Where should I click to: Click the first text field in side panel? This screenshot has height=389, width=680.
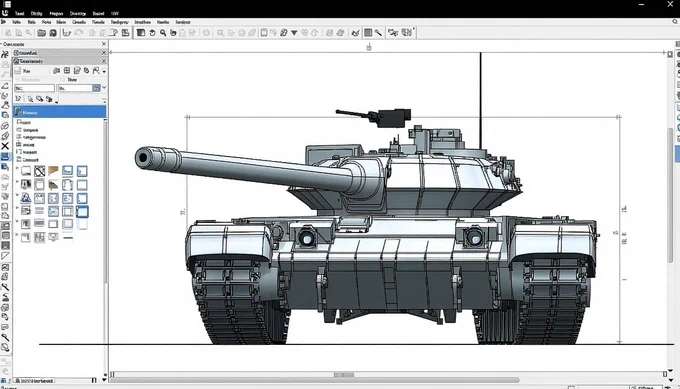click(34, 88)
